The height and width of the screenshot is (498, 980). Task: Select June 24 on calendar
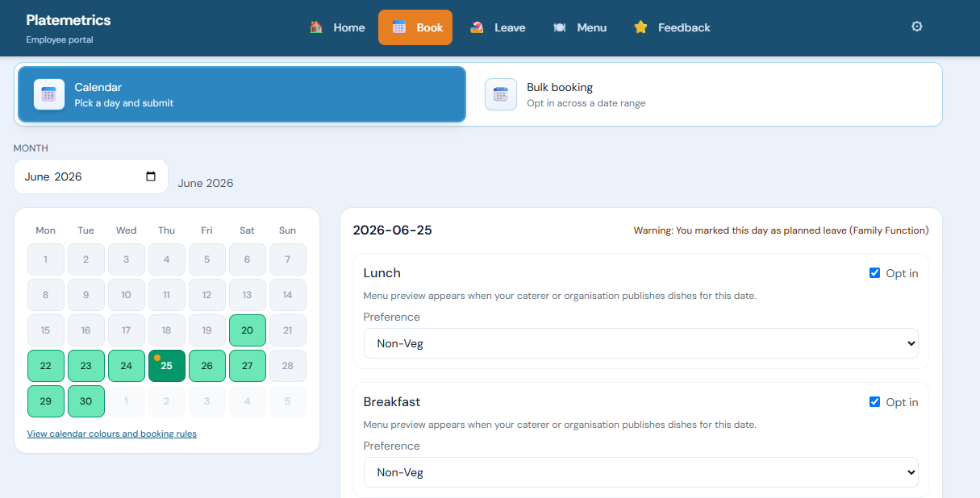click(127, 366)
